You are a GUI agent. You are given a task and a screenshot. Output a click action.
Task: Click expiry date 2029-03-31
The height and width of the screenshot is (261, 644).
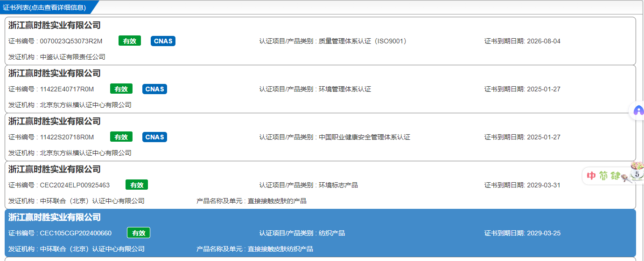click(544, 185)
